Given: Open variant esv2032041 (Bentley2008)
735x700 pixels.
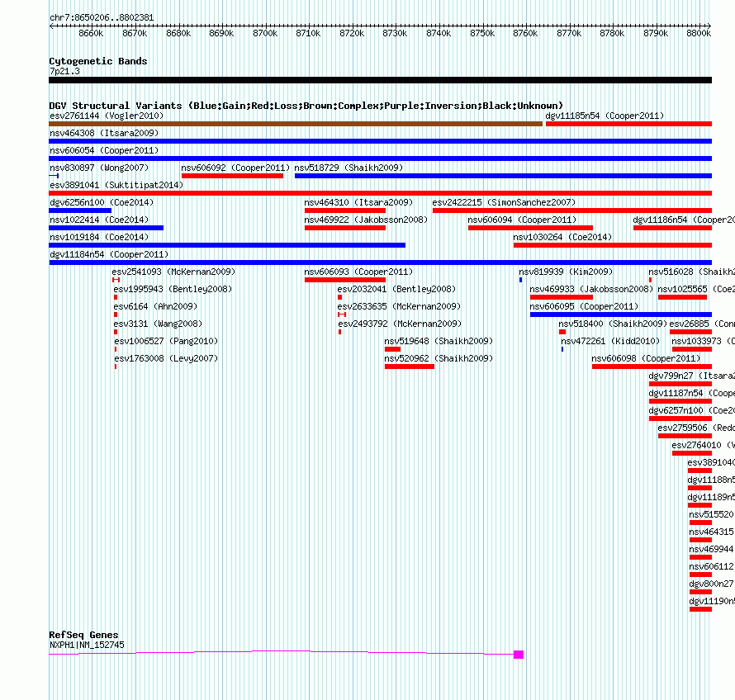Looking at the screenshot, I should point(340,297).
